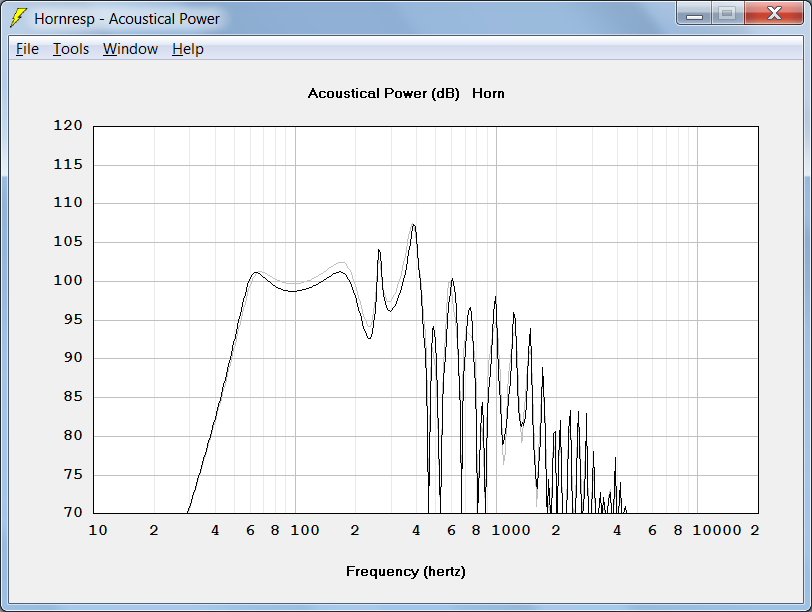Click the 110 value on vertical axis
Screen dimensions: 812x612
pos(68,202)
